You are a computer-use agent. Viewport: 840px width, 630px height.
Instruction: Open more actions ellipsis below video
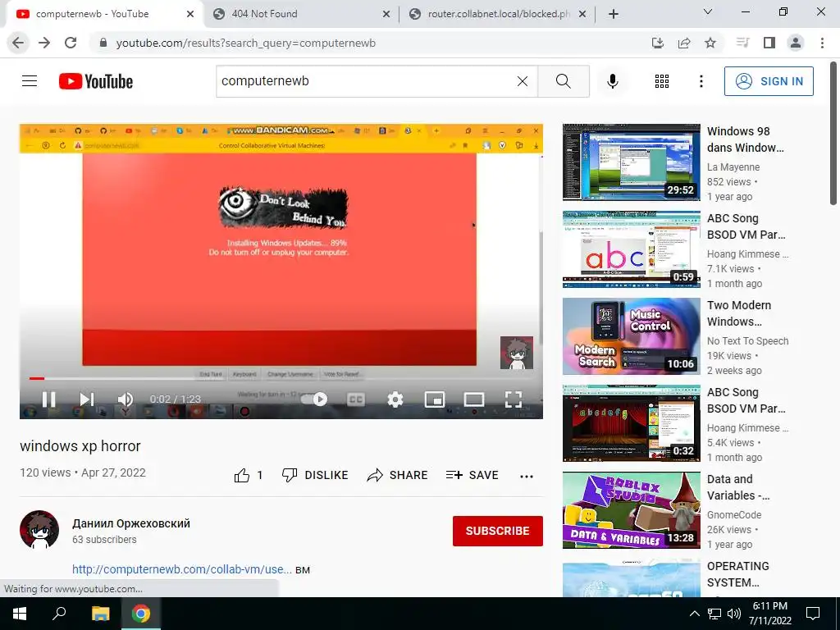tap(527, 477)
